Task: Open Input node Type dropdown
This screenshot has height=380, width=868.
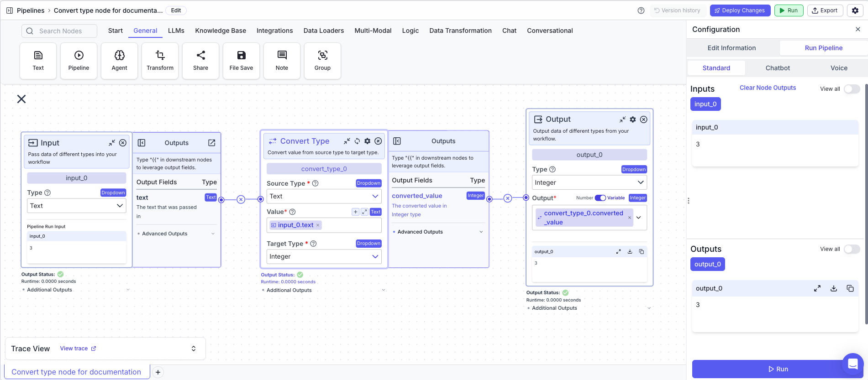Action: pyautogui.click(x=77, y=206)
